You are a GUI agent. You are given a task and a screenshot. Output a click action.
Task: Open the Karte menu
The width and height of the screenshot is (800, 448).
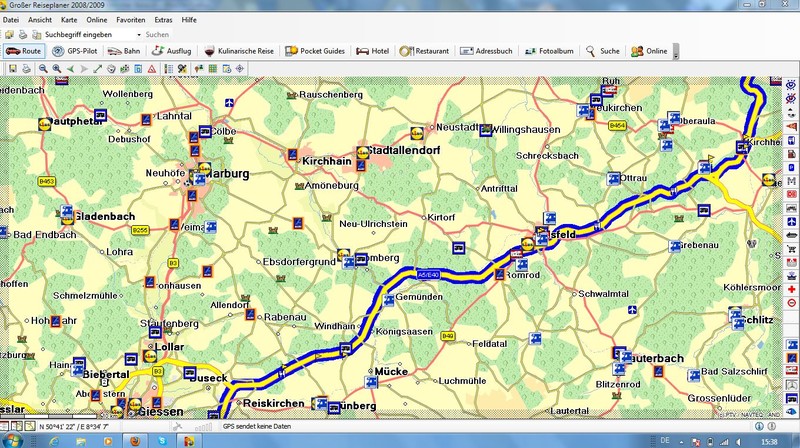coord(69,19)
